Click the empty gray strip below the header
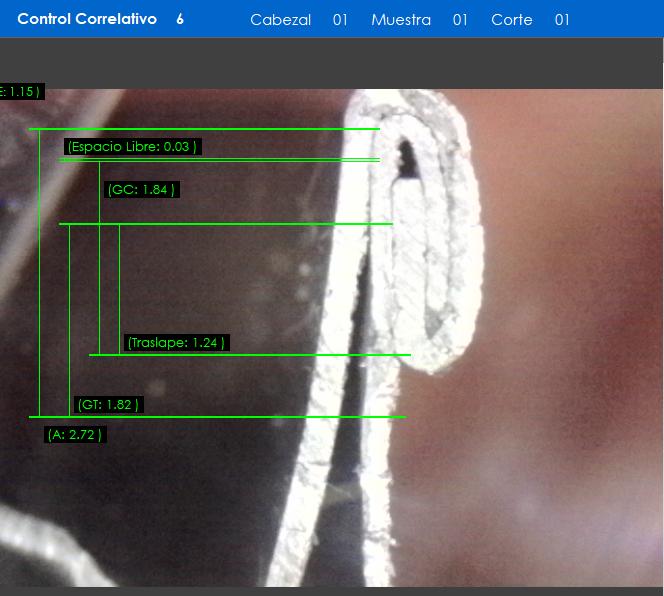 click(x=332, y=62)
